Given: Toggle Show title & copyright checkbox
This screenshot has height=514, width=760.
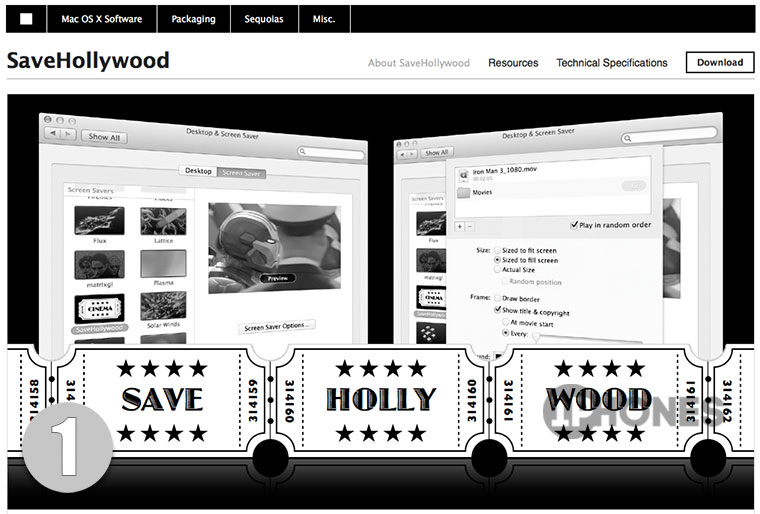Looking at the screenshot, I should (x=497, y=309).
